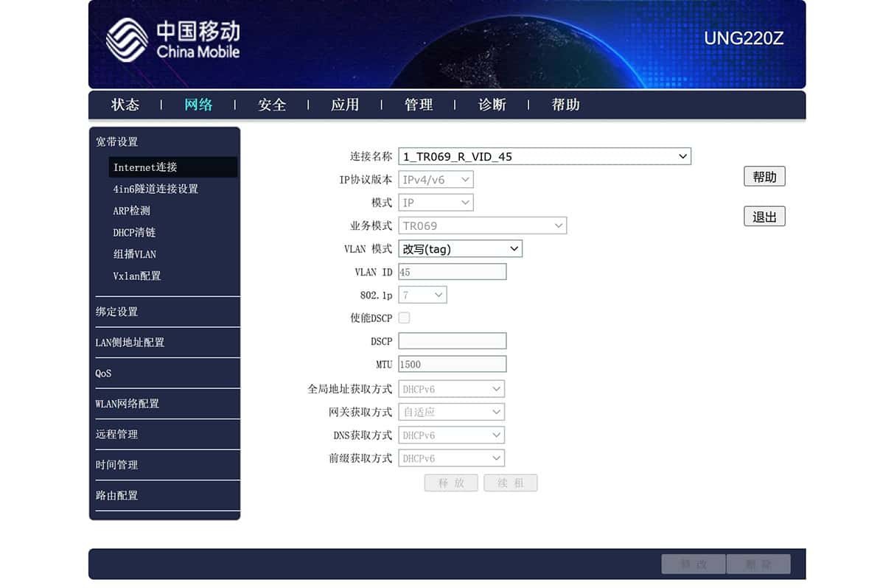Click the VLAN ID input field
894x588 pixels.
point(453,272)
